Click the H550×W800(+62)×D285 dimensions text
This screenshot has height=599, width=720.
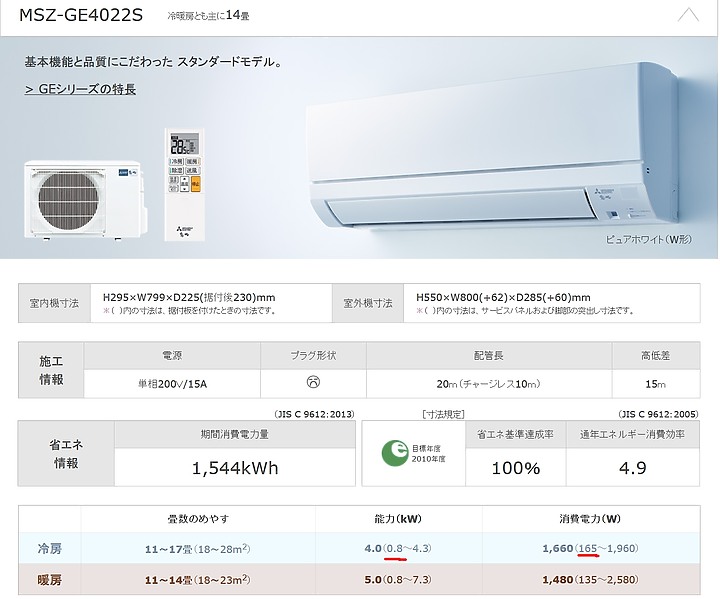point(503,297)
